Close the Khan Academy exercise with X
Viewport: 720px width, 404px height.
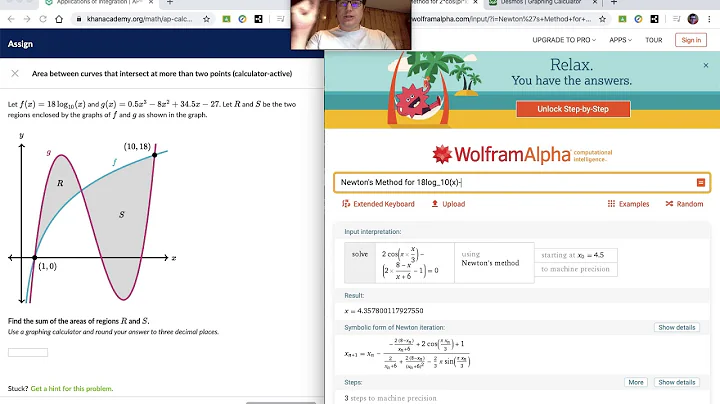click(15, 73)
